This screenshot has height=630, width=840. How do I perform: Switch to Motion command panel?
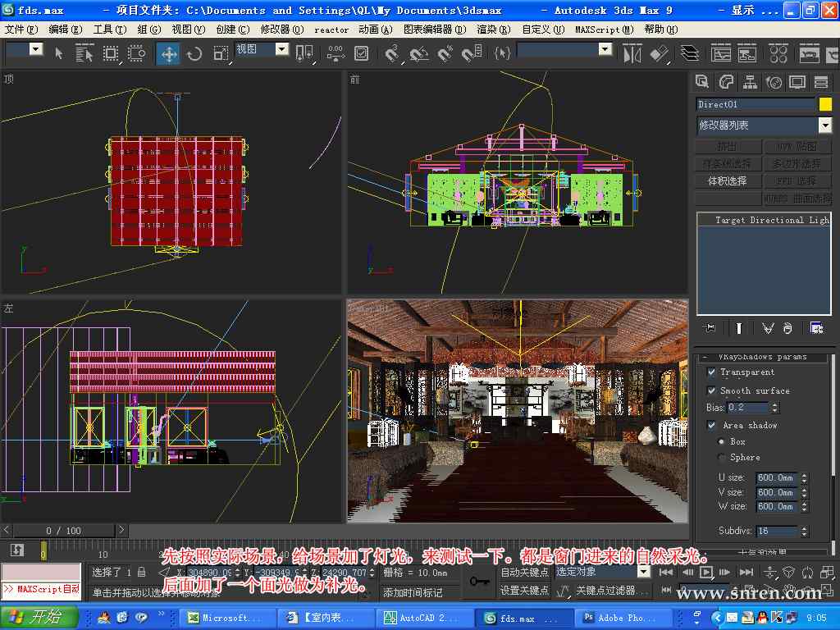pyautogui.click(x=774, y=82)
